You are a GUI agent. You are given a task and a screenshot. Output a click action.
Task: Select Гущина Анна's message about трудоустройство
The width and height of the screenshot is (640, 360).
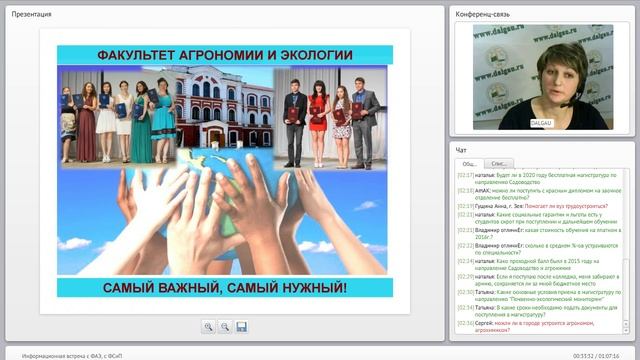pos(533,206)
